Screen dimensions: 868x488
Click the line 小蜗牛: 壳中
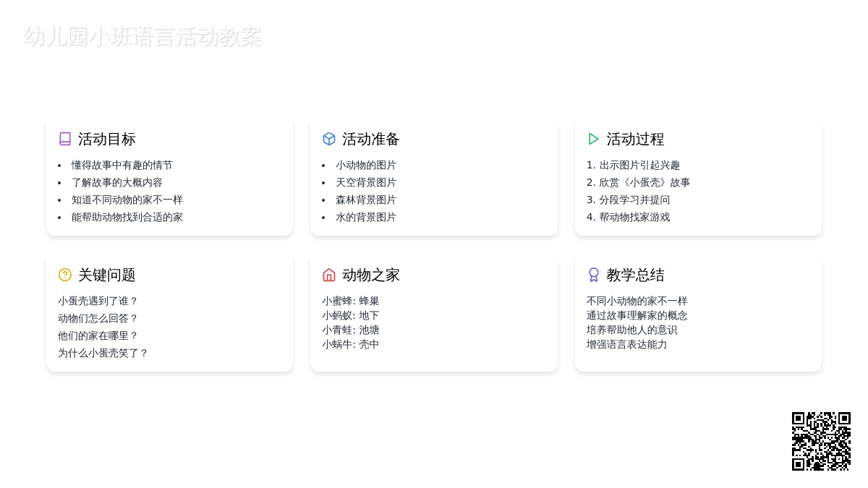[351, 344]
